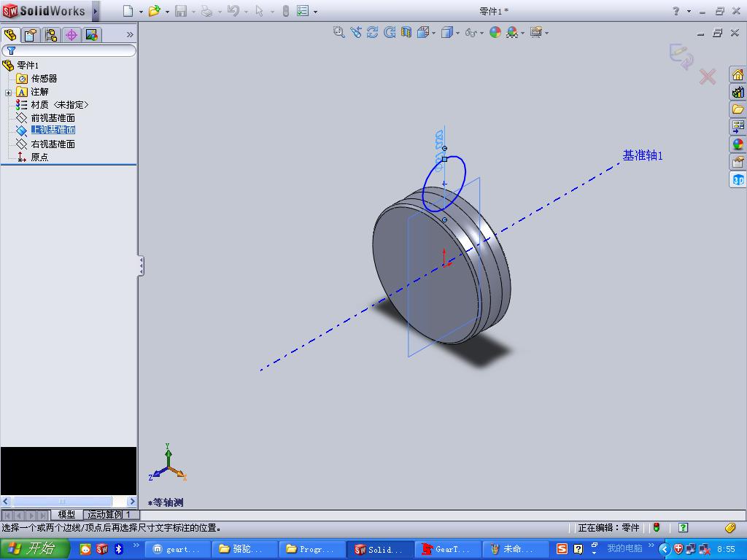Image resolution: width=747 pixels, height=560 pixels.
Task: Click the yellow tag icon in status bar
Action: tap(729, 528)
